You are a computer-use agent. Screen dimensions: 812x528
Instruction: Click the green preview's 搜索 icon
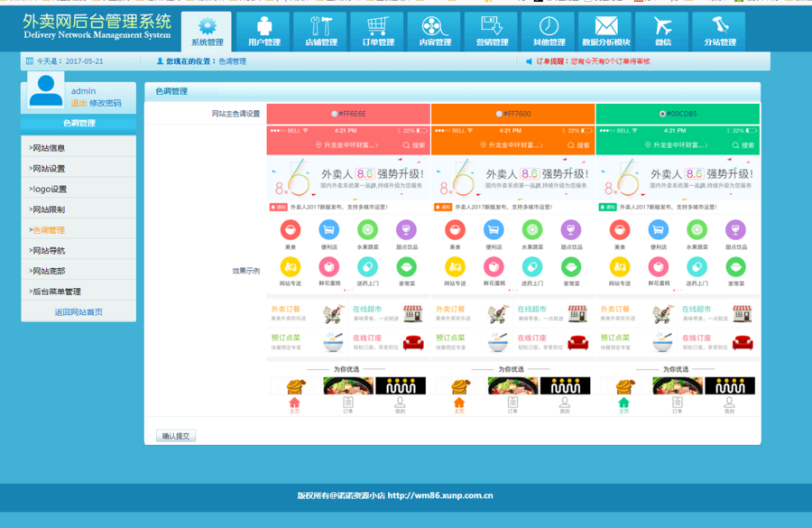[736, 145]
